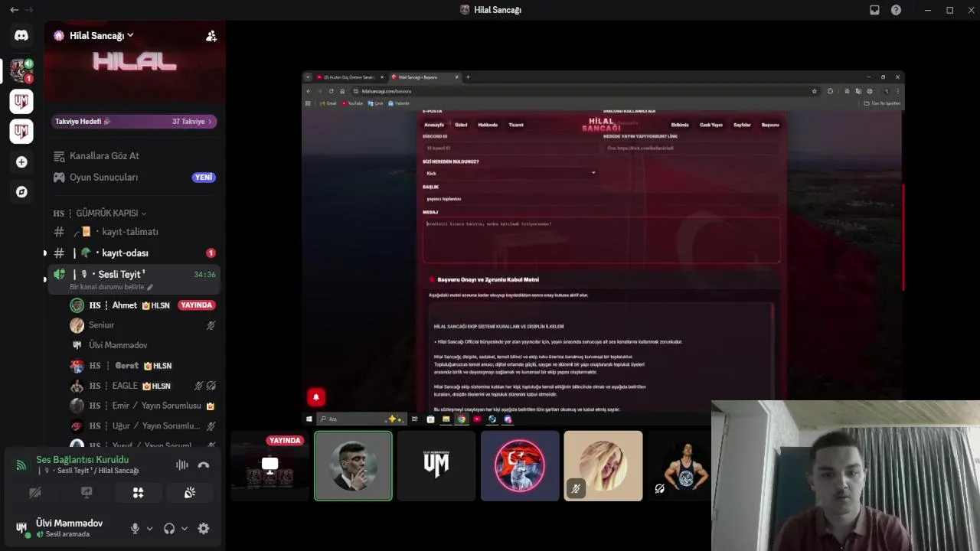Select the UM logo participant tile
980x551 pixels.
point(436,466)
